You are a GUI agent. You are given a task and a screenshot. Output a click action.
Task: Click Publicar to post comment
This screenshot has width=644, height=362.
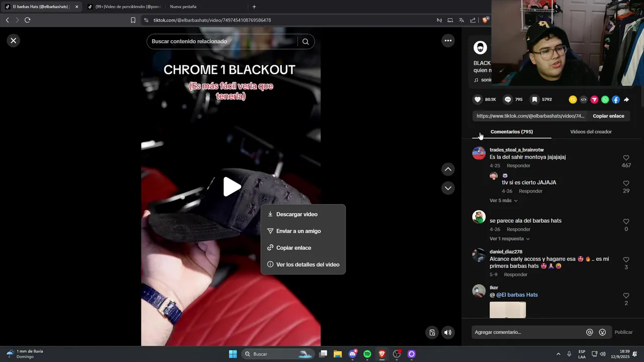point(623,332)
